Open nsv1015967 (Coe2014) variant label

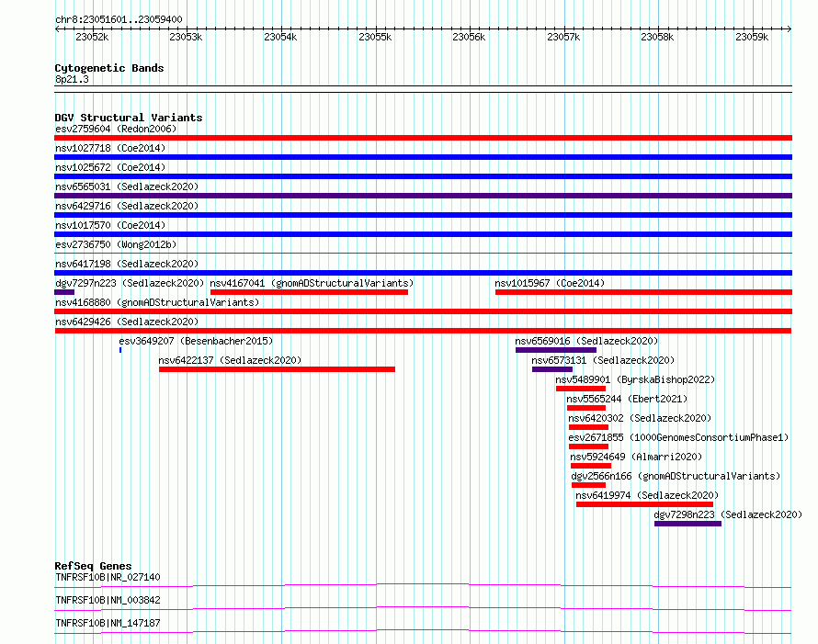tap(550, 283)
